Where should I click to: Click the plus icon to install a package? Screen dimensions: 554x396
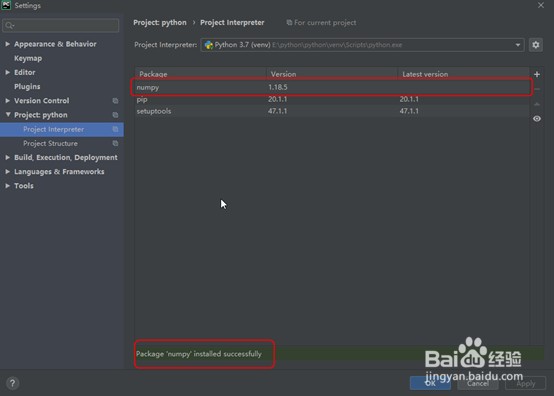click(537, 75)
